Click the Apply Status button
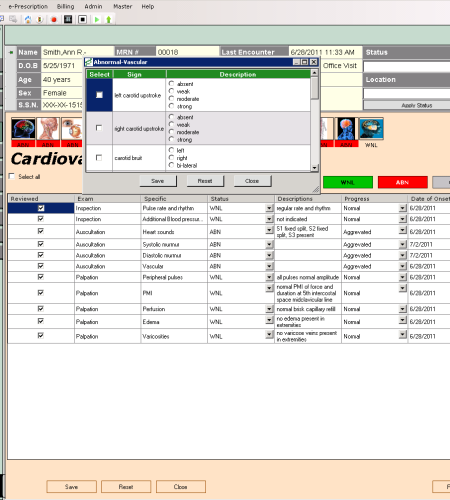This screenshot has width=450, height=500. [x=407, y=105]
